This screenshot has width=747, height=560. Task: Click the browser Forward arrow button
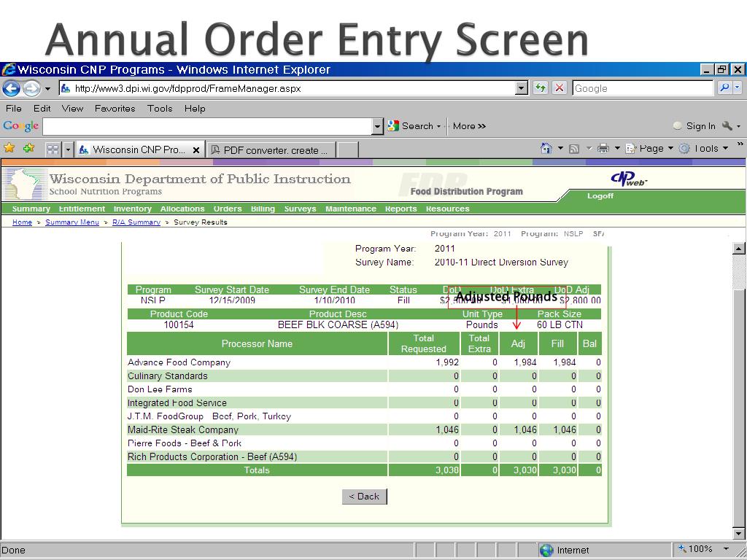click(x=32, y=88)
